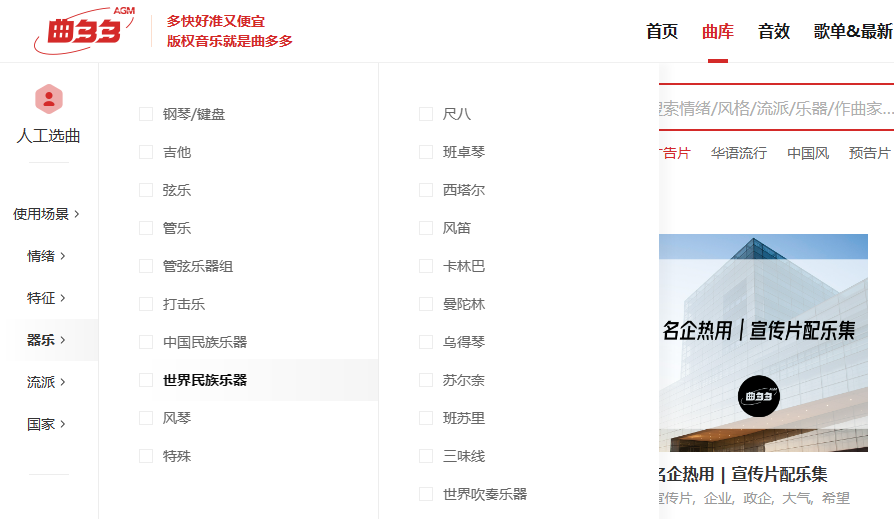Open 歌单&最新 in top navigation

pos(853,31)
